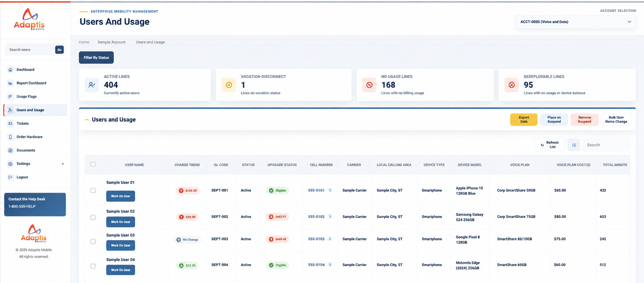Click the $126.50 charge trend badge

click(187, 190)
